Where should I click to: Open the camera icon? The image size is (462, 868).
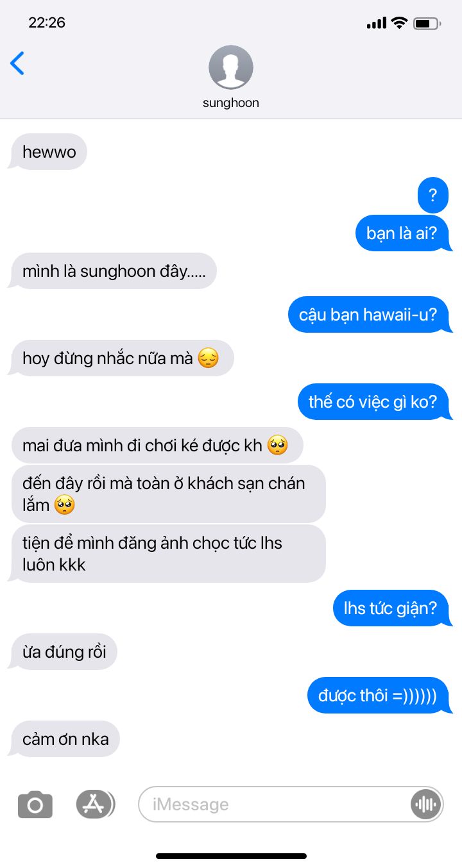pyautogui.click(x=35, y=805)
